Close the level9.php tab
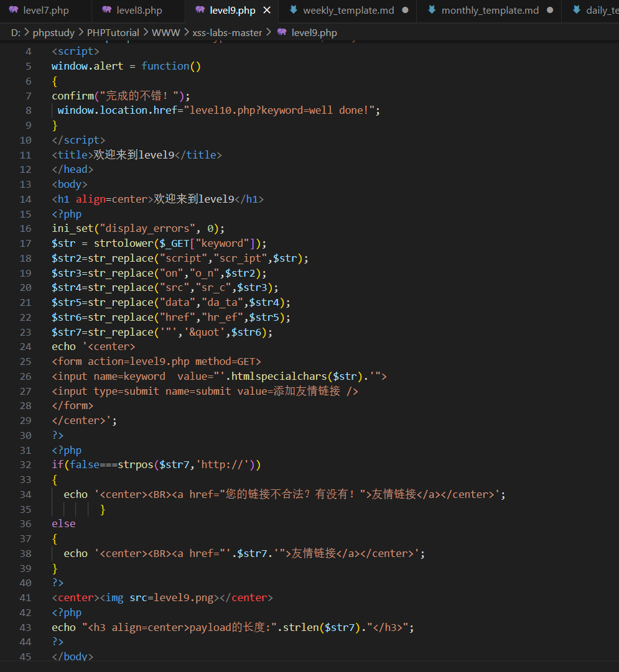This screenshot has width=619, height=672. 267,11
